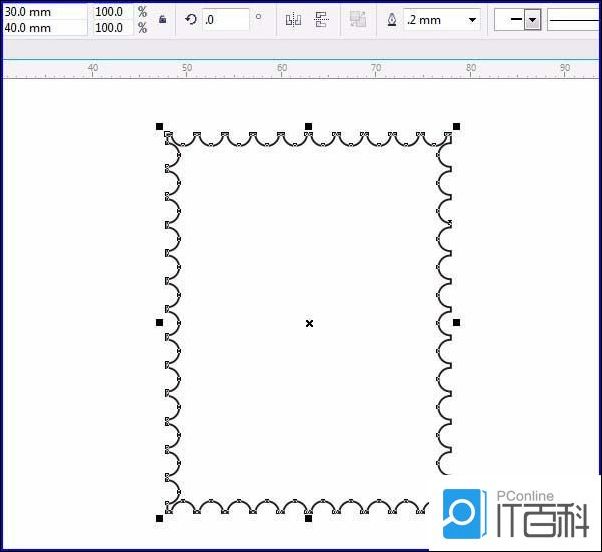
Task: Click the rotation angle field
Action: click(x=226, y=20)
